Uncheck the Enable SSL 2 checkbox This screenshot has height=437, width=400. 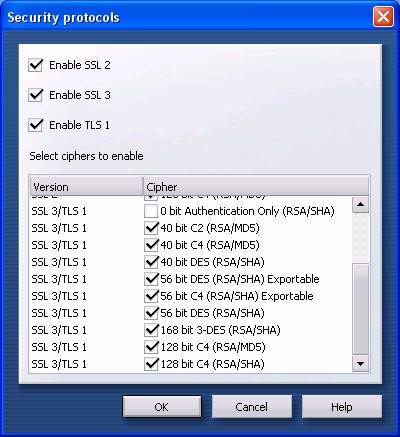point(35,65)
